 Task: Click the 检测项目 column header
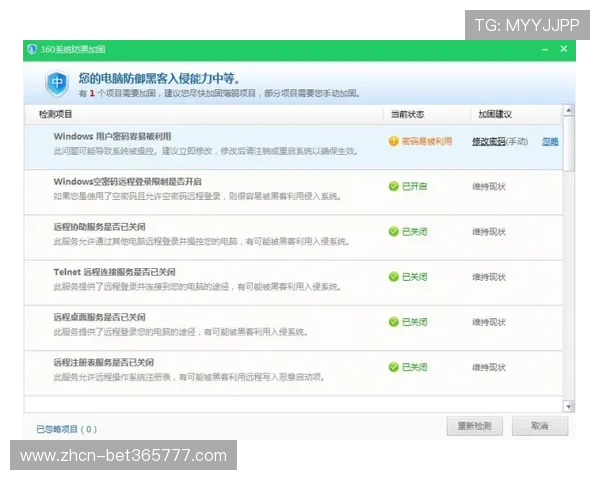click(x=55, y=114)
